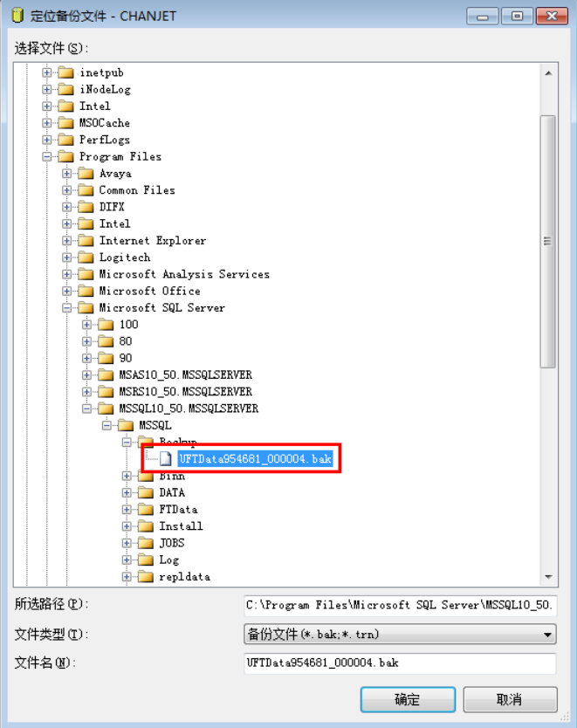Click the vertical scrollbar thumb
Screen dimensions: 577x728
[547, 242]
